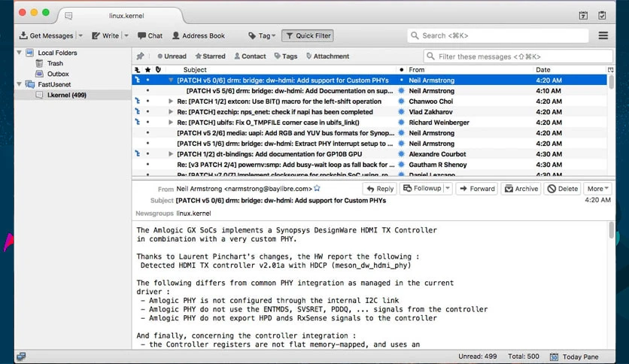This screenshot has height=364, width=629.
Task: Reply to the selected message
Action: [379, 189]
